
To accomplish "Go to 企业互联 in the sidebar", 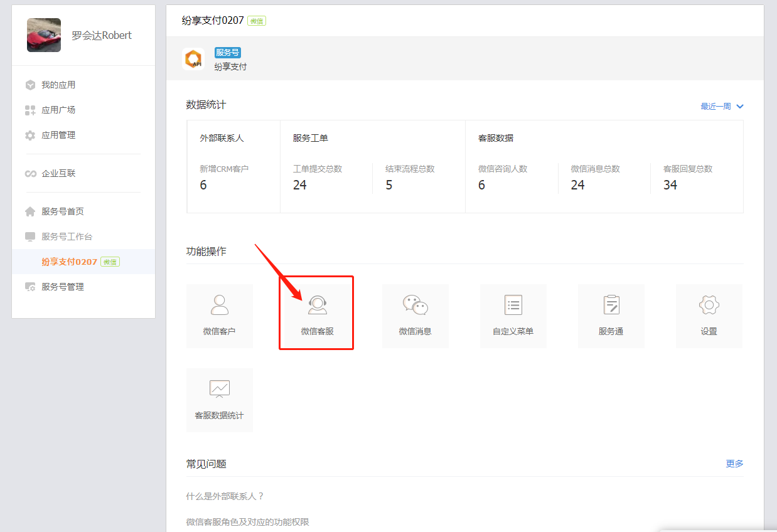I will click(x=58, y=173).
